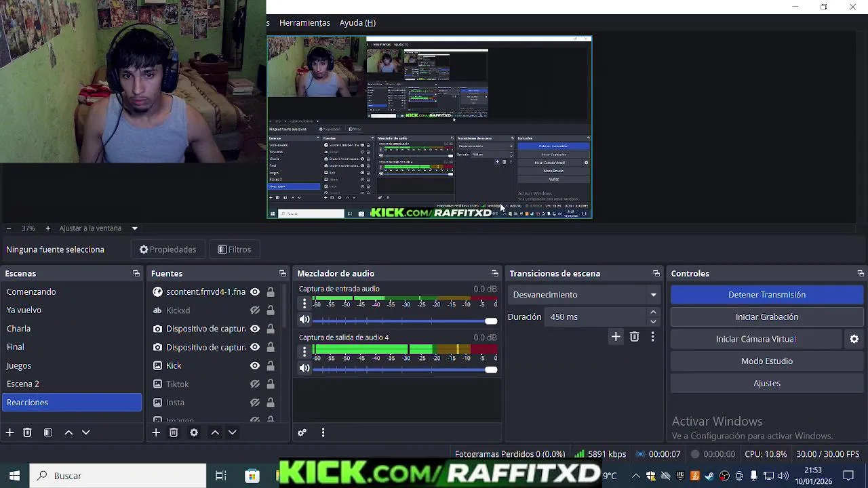Open Filtros for selected source

click(234, 249)
